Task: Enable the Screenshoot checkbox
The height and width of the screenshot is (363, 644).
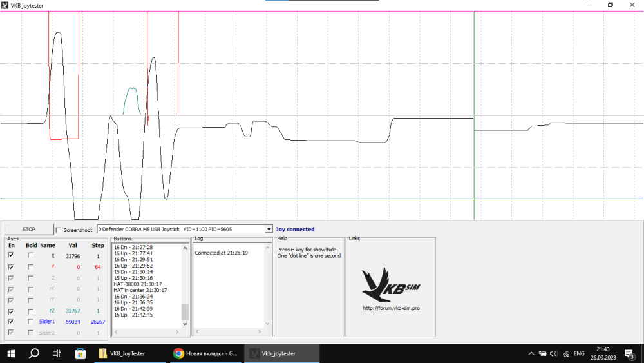Action: point(59,230)
